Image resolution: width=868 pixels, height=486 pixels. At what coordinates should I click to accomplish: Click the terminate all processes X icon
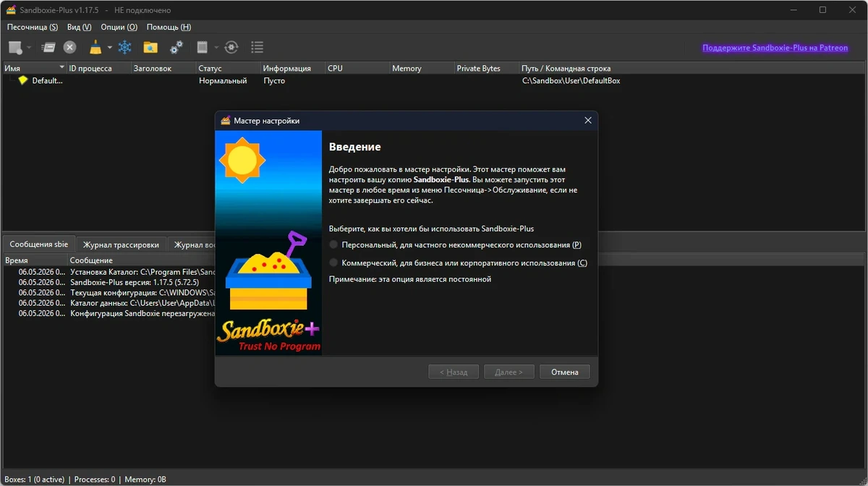click(69, 48)
